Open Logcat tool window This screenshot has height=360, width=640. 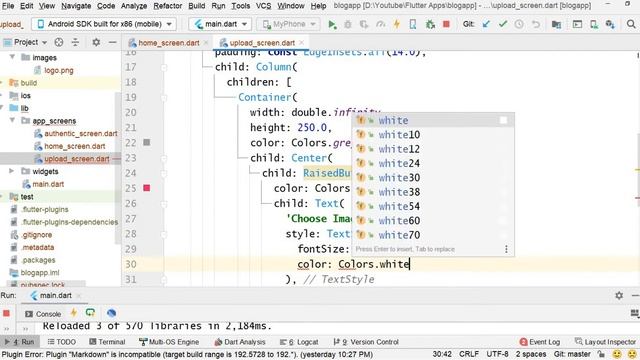click(299, 342)
